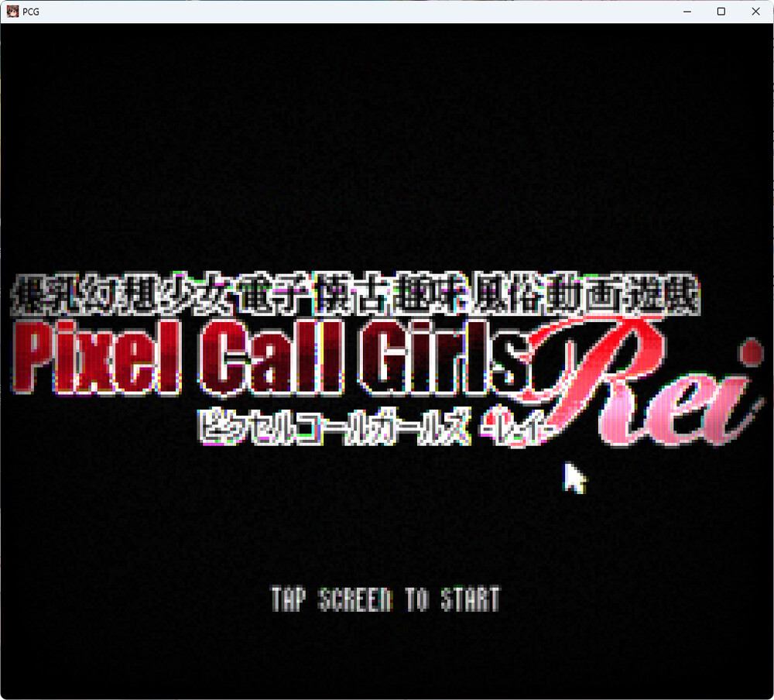Minimize the PCG window
The image size is (774, 700).
click(687, 12)
